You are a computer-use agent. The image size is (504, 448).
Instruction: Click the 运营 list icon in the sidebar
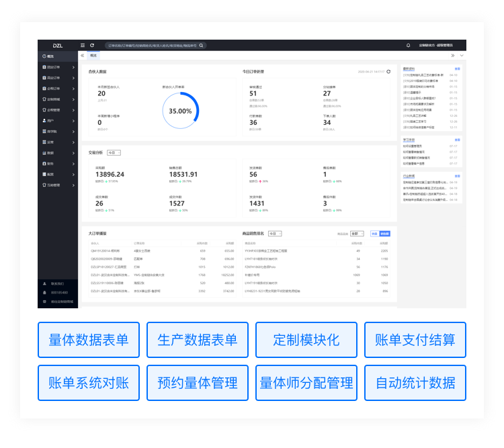pos(44,142)
